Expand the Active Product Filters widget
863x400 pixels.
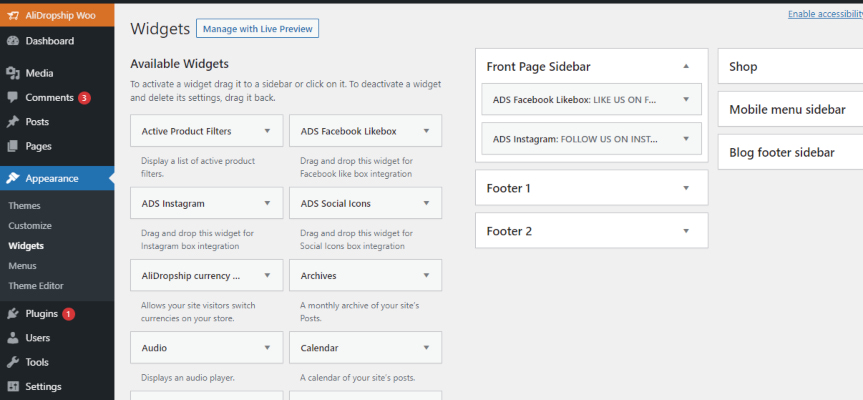[x=267, y=131]
